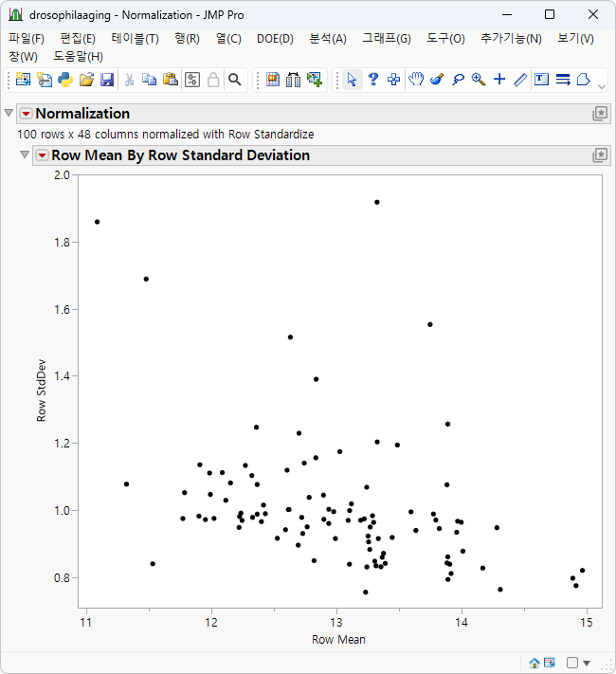The height and width of the screenshot is (674, 616).
Task: Select the Polygon shape tool
Action: (x=584, y=80)
